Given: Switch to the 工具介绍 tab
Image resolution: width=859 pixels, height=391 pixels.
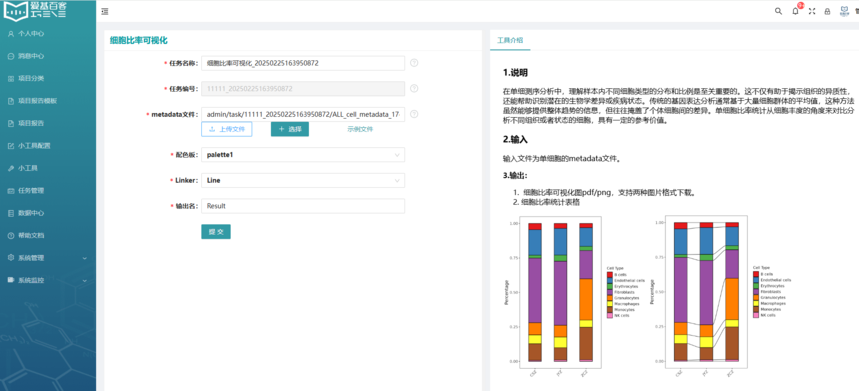Looking at the screenshot, I should (509, 40).
